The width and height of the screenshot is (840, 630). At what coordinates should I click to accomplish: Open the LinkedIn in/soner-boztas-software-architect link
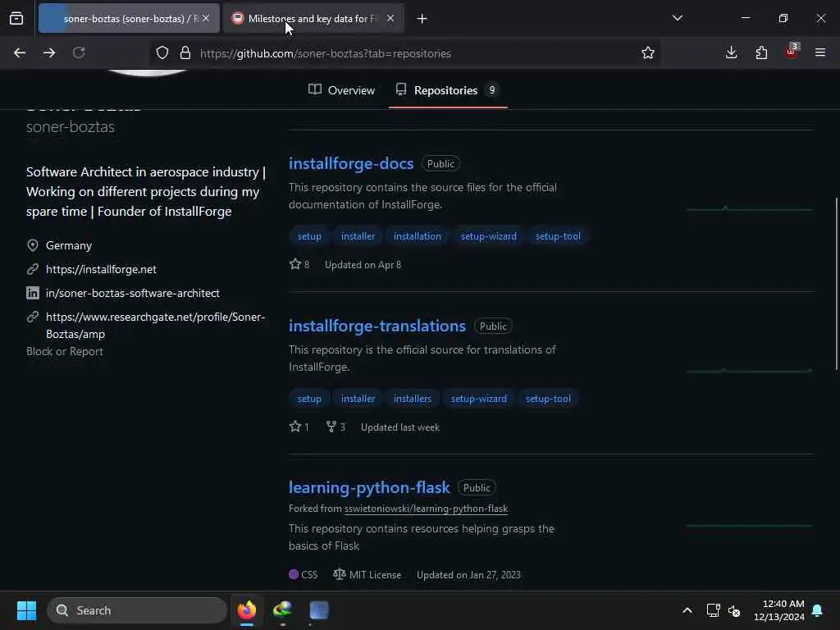click(132, 293)
